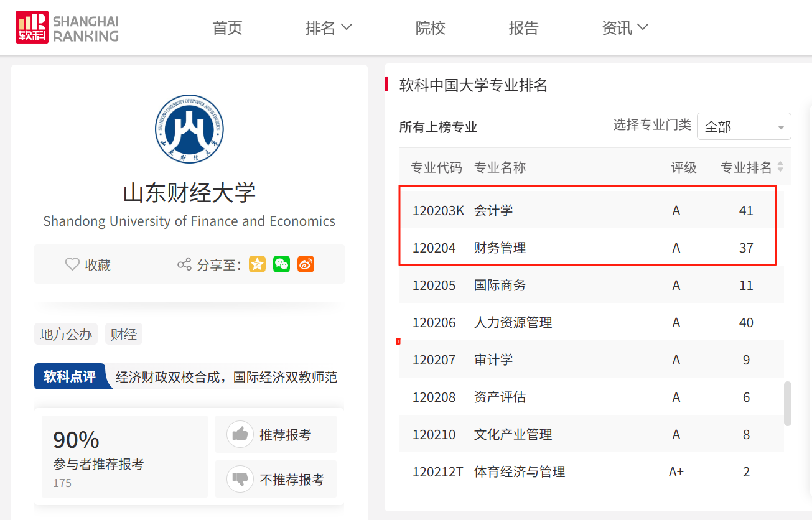Click 审计学 major row name
812x520 pixels.
coord(493,360)
